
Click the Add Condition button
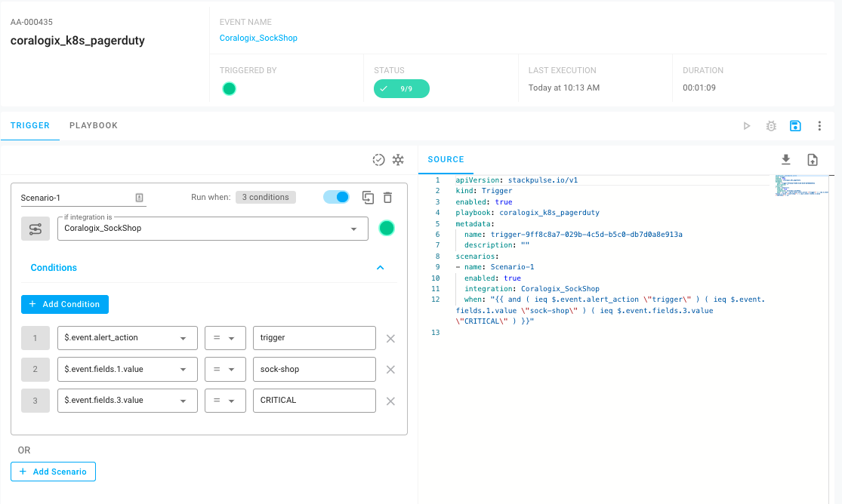coord(65,304)
